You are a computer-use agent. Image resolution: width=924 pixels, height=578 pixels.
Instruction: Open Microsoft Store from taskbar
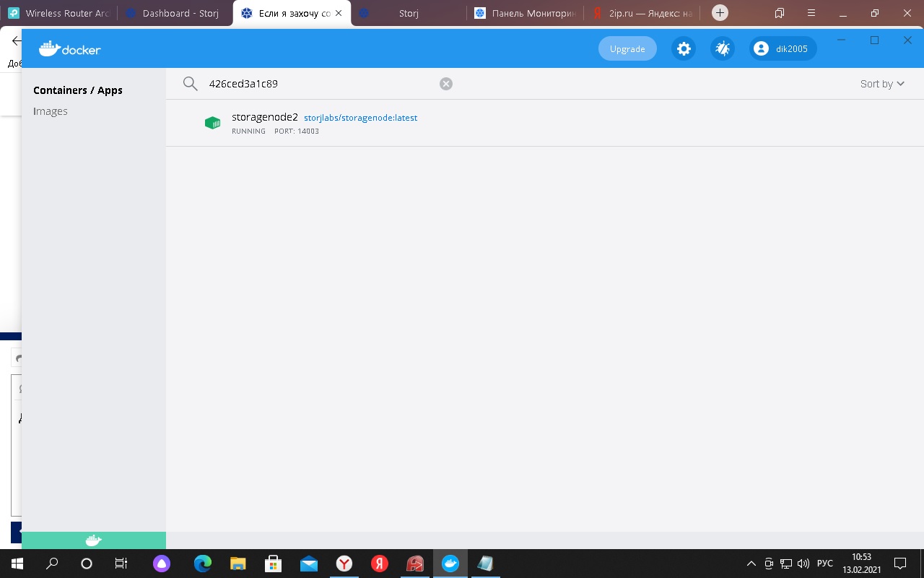click(273, 564)
